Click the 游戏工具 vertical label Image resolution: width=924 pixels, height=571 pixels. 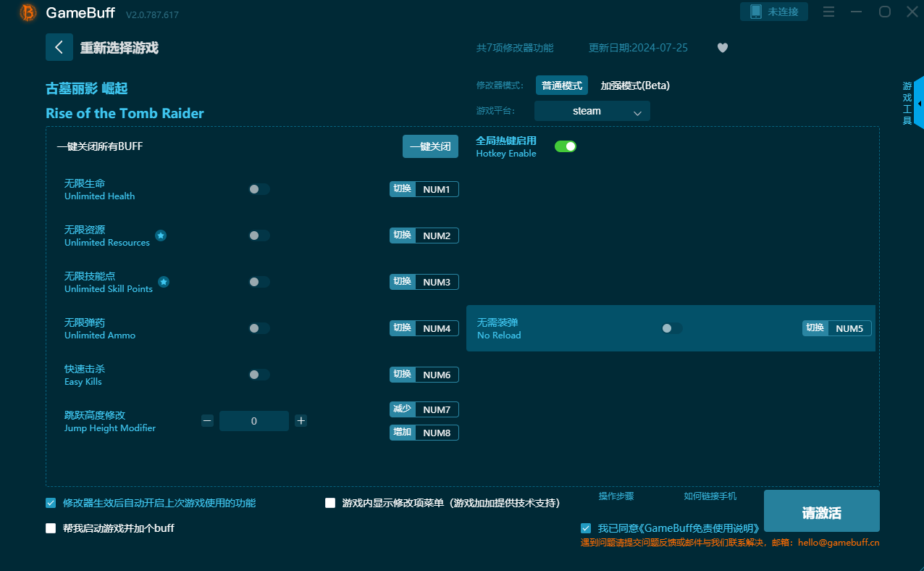point(907,104)
